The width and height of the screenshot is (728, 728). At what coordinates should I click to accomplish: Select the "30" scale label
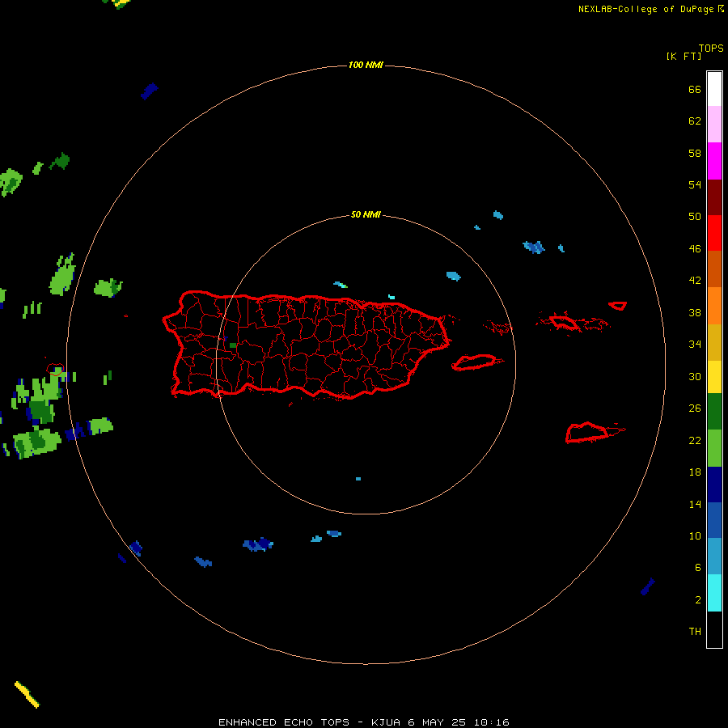(x=695, y=376)
